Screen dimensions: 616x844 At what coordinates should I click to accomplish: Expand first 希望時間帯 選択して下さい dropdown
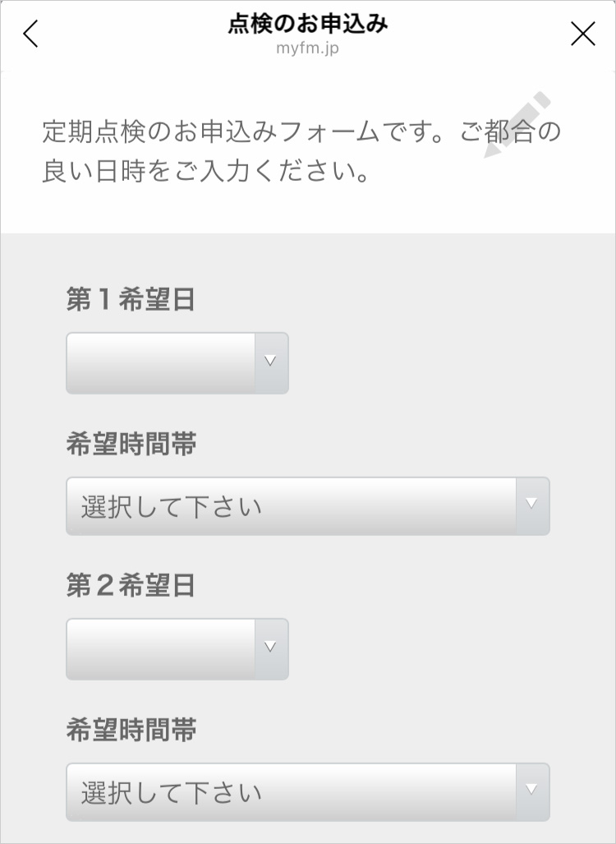click(x=308, y=506)
